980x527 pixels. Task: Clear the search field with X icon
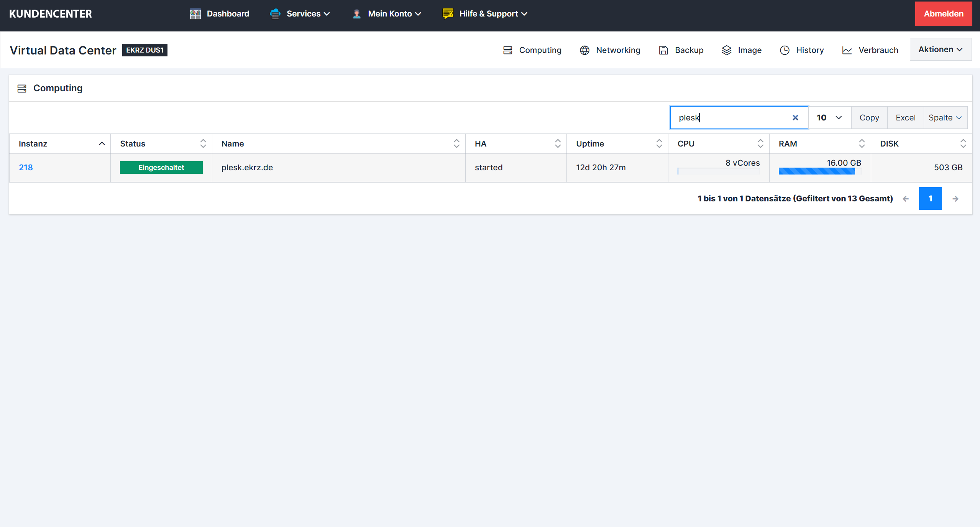(x=795, y=118)
